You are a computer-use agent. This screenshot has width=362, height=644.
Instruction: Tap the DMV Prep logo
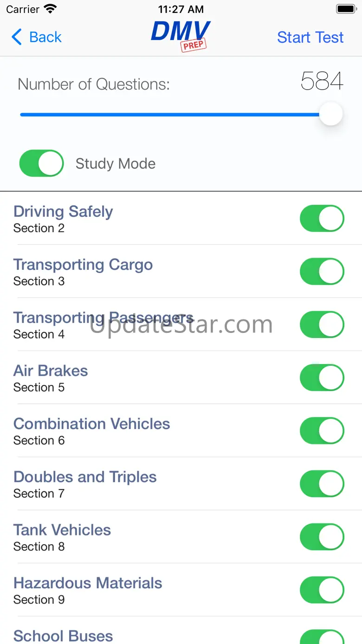[181, 35]
